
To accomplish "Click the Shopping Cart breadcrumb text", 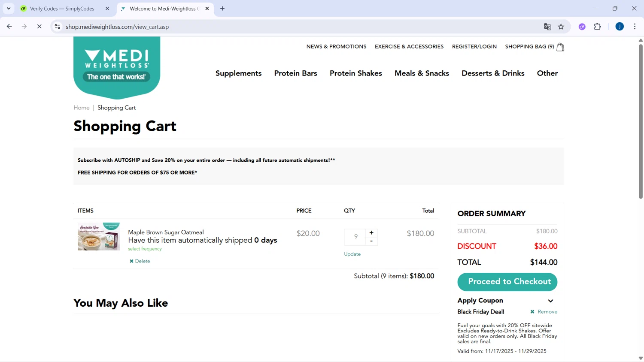I will tap(116, 108).
